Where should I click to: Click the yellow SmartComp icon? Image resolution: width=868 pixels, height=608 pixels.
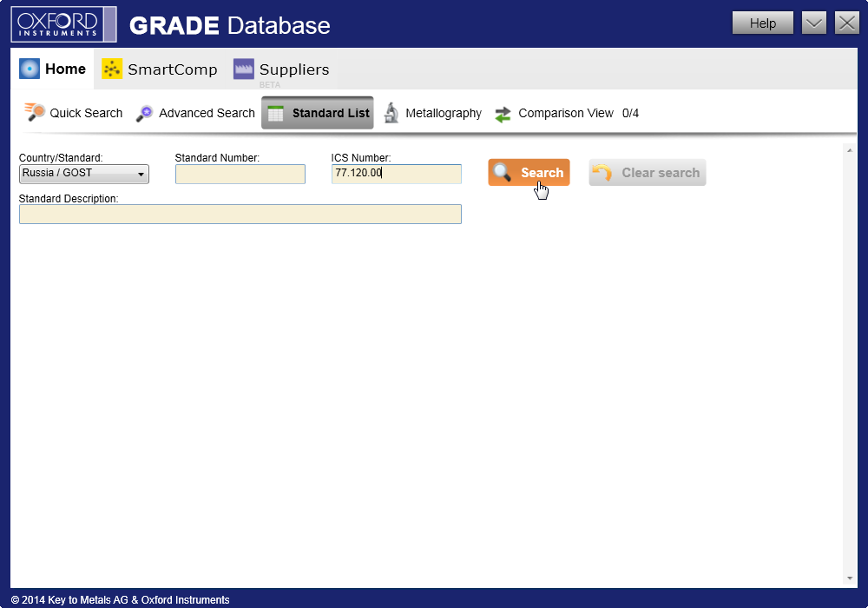(x=112, y=69)
